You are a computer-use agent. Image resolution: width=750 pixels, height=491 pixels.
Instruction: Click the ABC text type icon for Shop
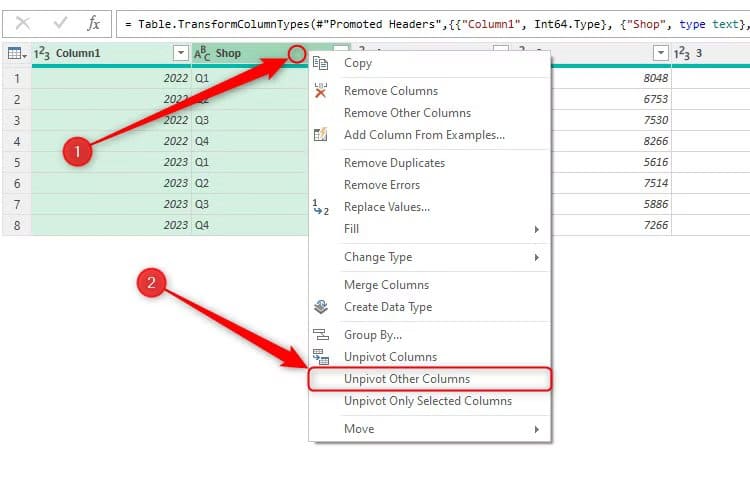(202, 54)
